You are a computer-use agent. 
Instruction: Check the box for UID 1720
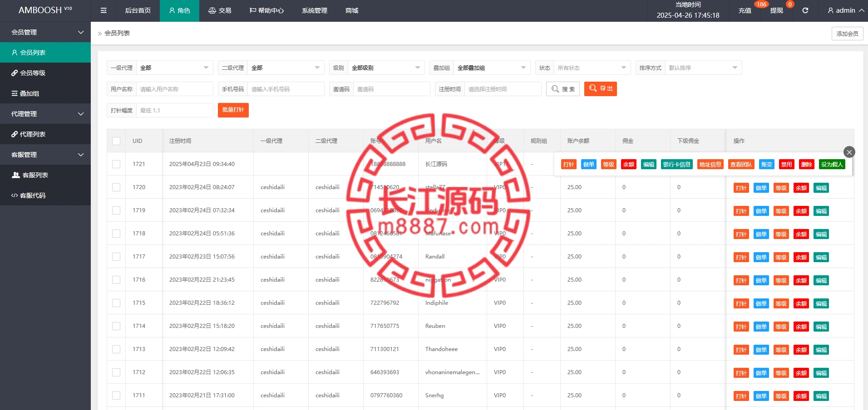[116, 187]
